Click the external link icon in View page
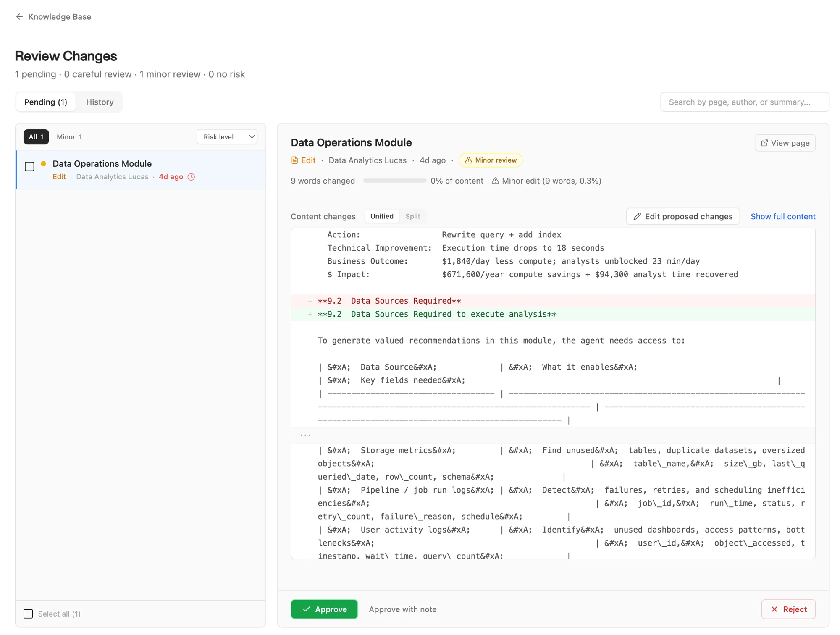Image resolution: width=840 pixels, height=635 pixels. [x=764, y=143]
